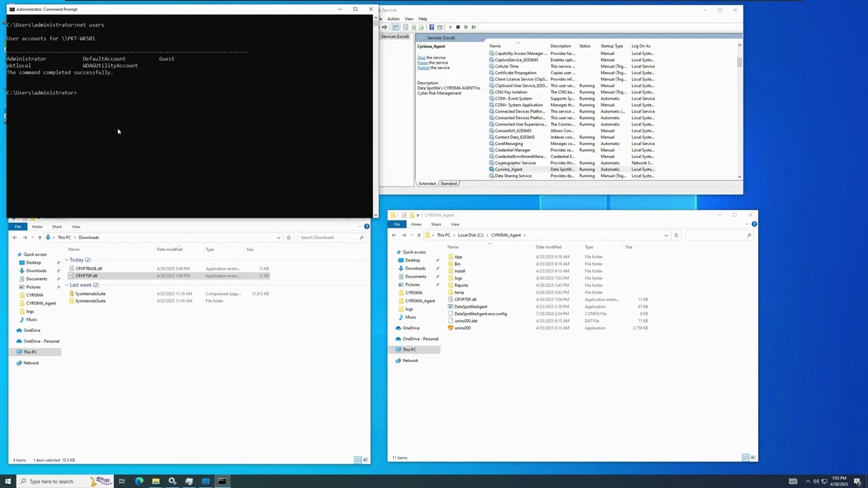868x488 pixels.
Task: Open Help menu in Services window
Action: pyautogui.click(x=423, y=19)
